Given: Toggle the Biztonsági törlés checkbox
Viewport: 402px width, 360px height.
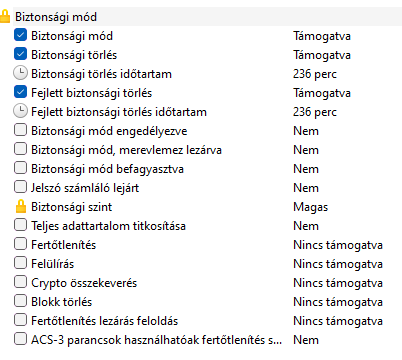Looking at the screenshot, I should (x=20, y=54).
